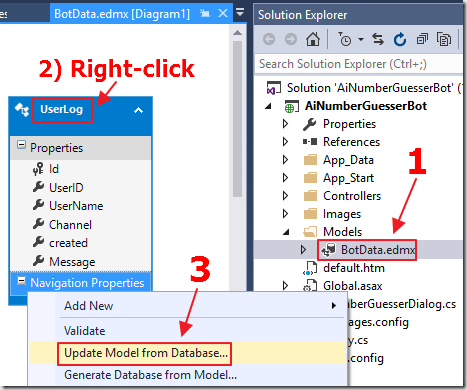Screen dimensions: 467x390
Task: Select the UserLog entity title
Action: pyautogui.click(x=62, y=109)
